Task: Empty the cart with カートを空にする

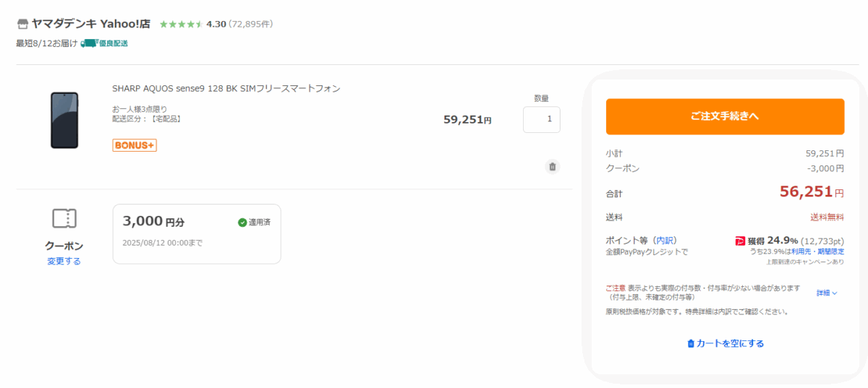Action: [725, 343]
